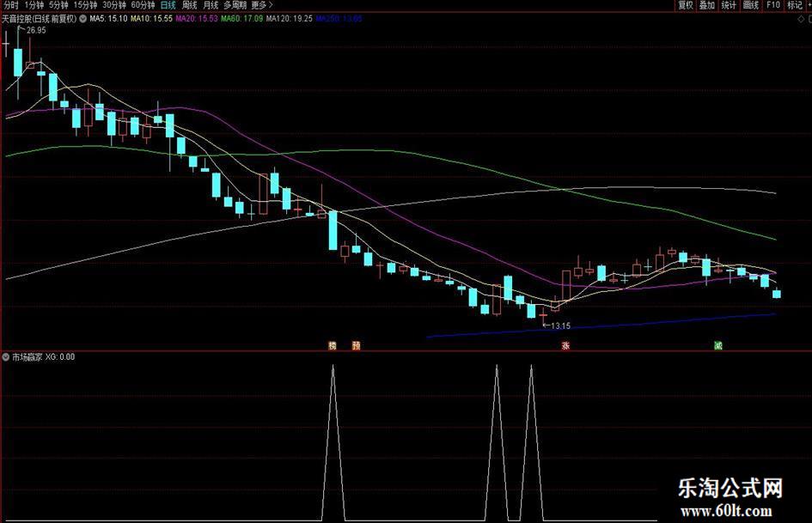Switch to 周线 weekly chart
The image size is (812, 523).
(x=189, y=5)
